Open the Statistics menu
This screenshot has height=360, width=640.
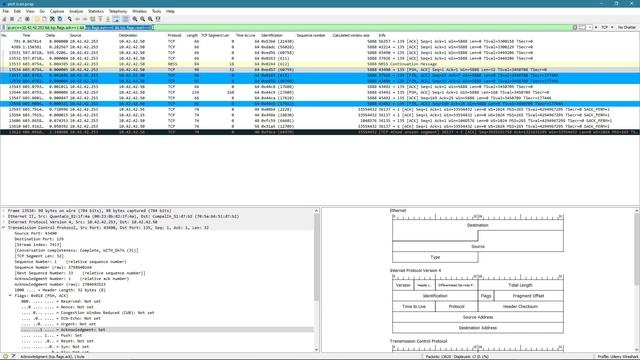(x=96, y=11)
